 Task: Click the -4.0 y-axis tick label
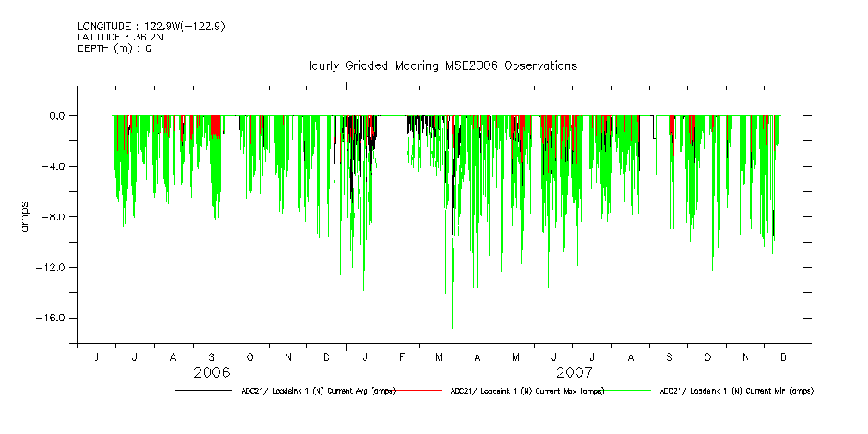(x=52, y=167)
